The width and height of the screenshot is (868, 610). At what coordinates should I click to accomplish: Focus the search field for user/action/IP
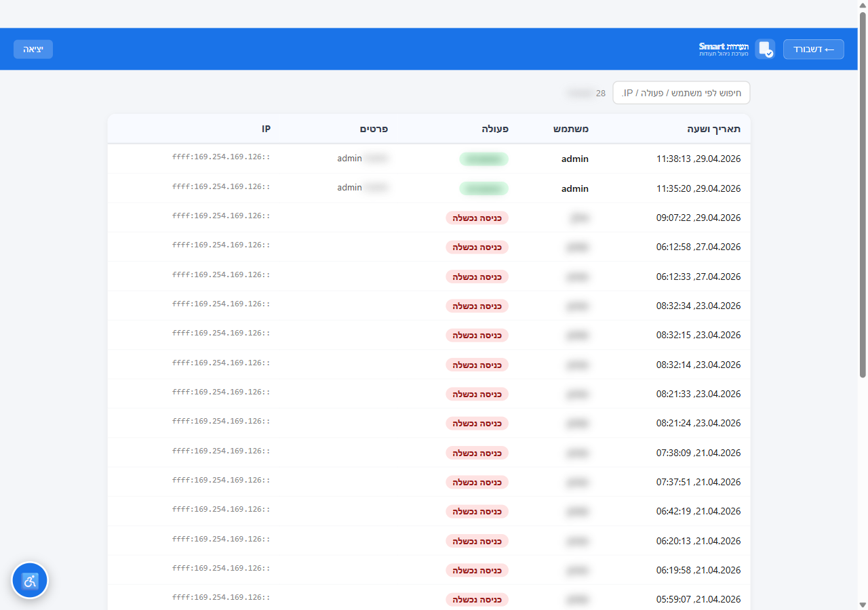pyautogui.click(x=682, y=93)
